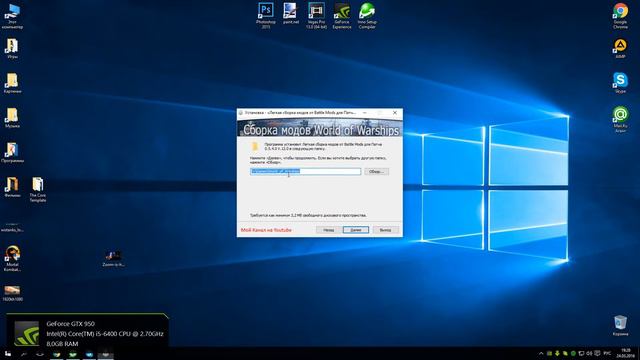Open the AIMP player shortcut

coord(620,48)
